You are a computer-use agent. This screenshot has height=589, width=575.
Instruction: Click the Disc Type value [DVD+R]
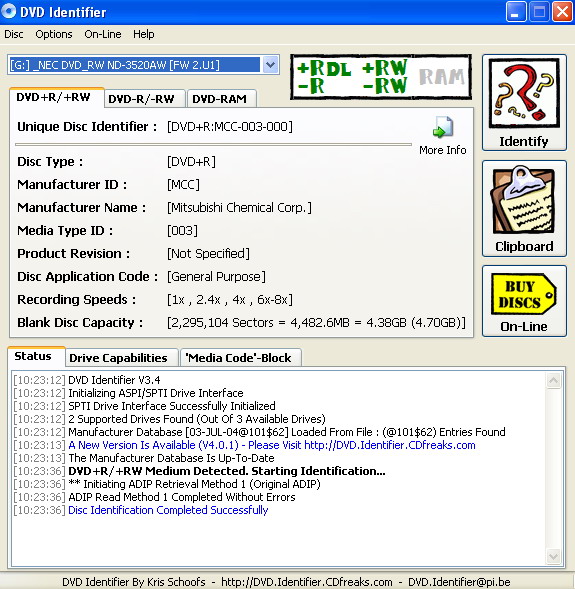[192, 162]
